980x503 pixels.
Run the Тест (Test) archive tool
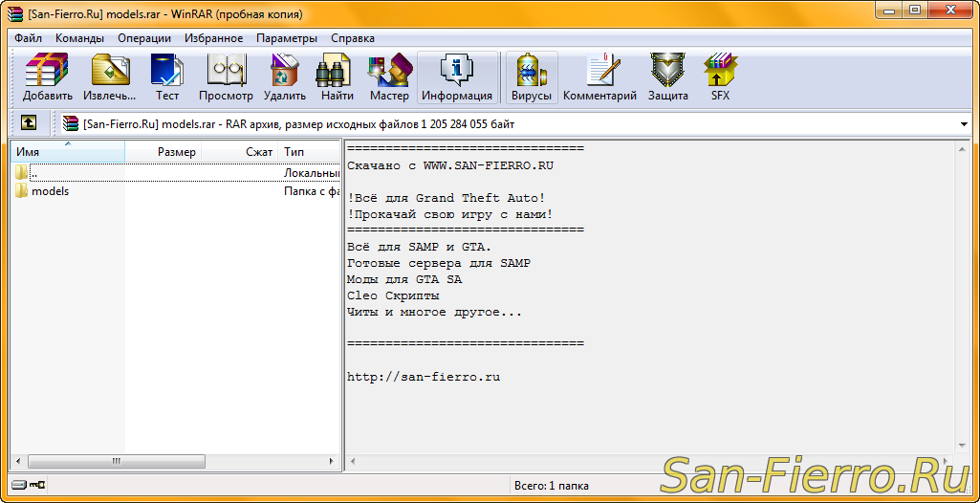[x=167, y=77]
